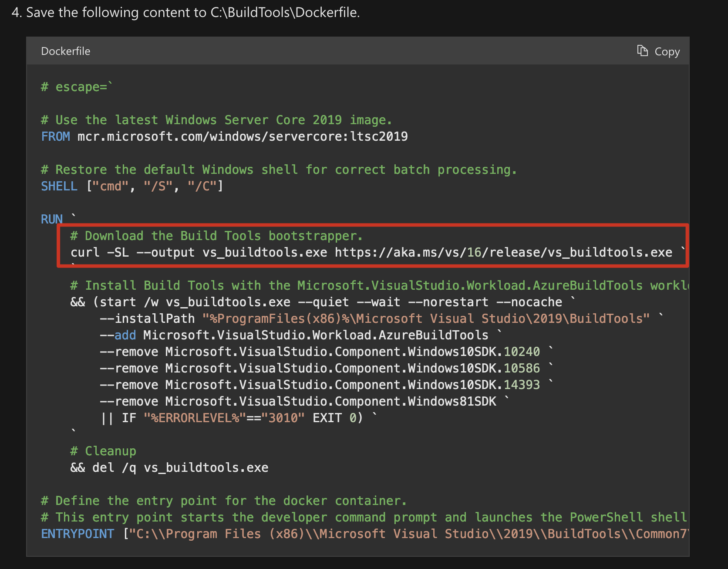Viewport: 728px width, 569px height.
Task: Click the ERRORLEVEL 3010 check line
Action: 232,418
